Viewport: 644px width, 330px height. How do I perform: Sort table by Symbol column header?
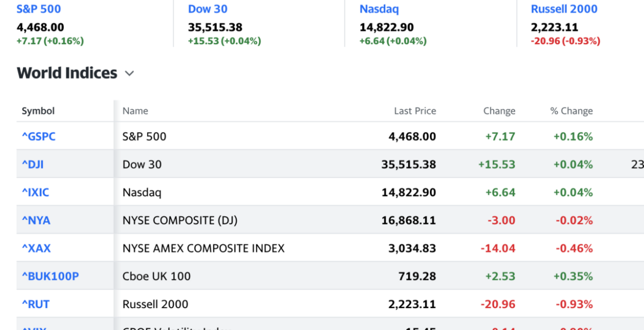(x=38, y=111)
